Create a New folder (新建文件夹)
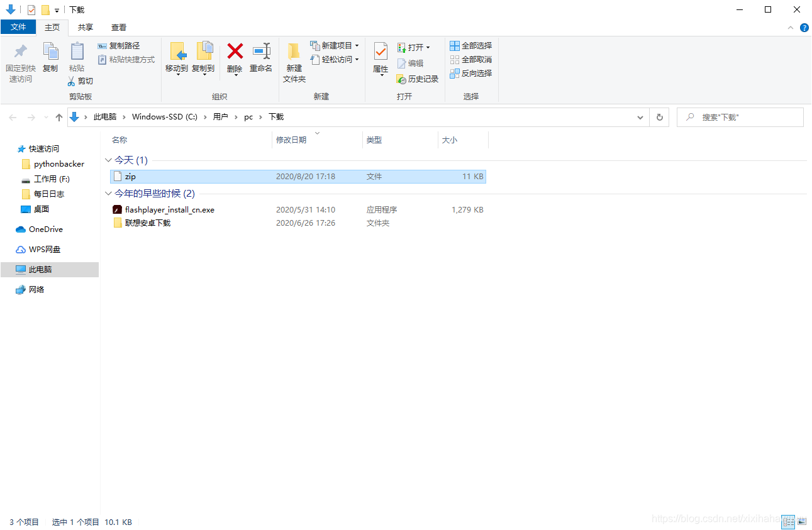 [x=294, y=63]
